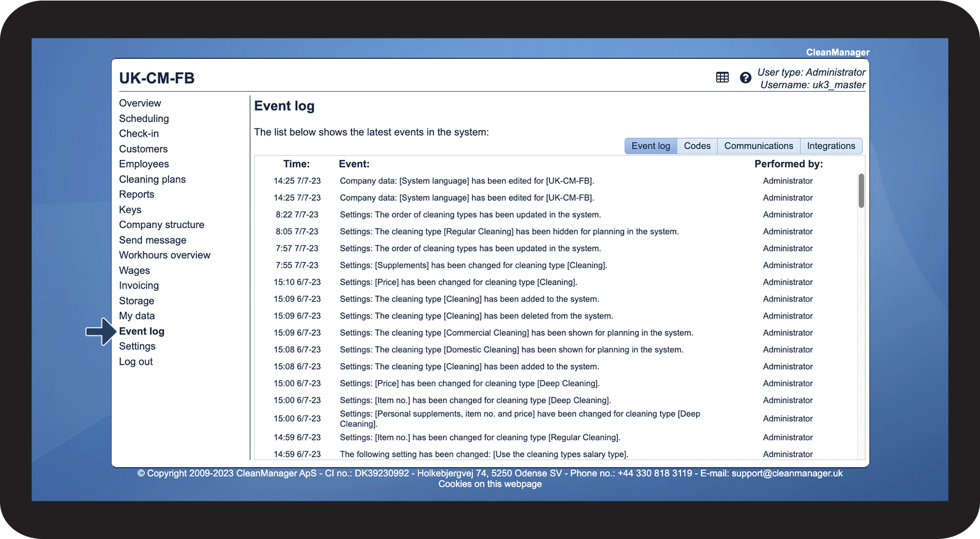Open the Employees page
Image resolution: width=980 pixels, height=539 pixels.
pyautogui.click(x=144, y=164)
